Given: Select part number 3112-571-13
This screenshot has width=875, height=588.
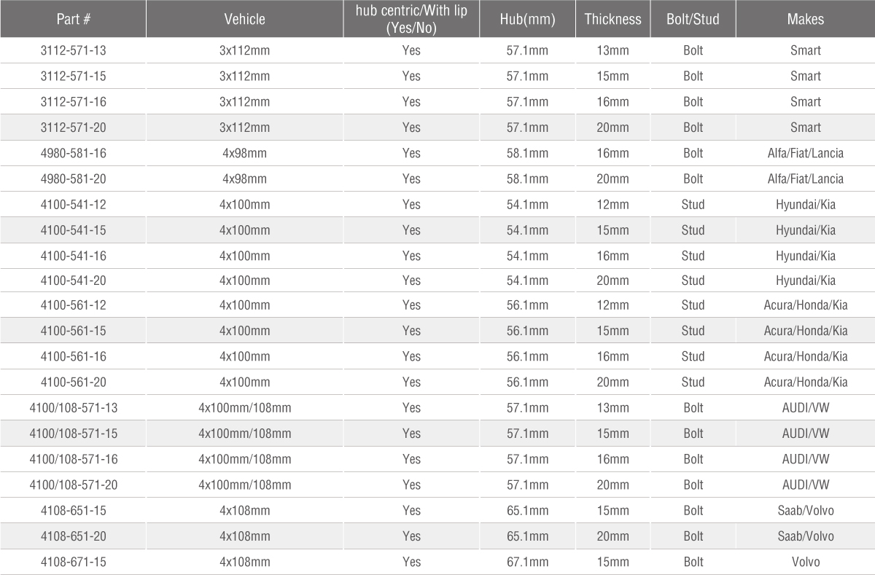Looking at the screenshot, I should coord(73,50).
